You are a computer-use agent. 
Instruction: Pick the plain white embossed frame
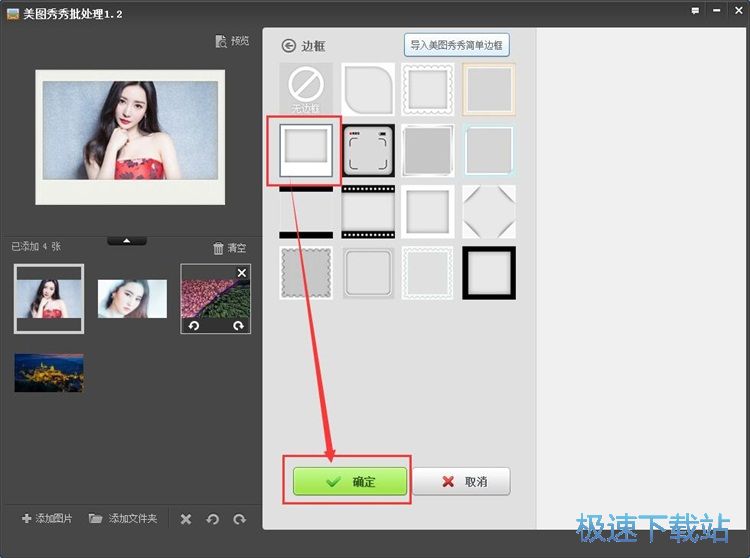[428, 212]
